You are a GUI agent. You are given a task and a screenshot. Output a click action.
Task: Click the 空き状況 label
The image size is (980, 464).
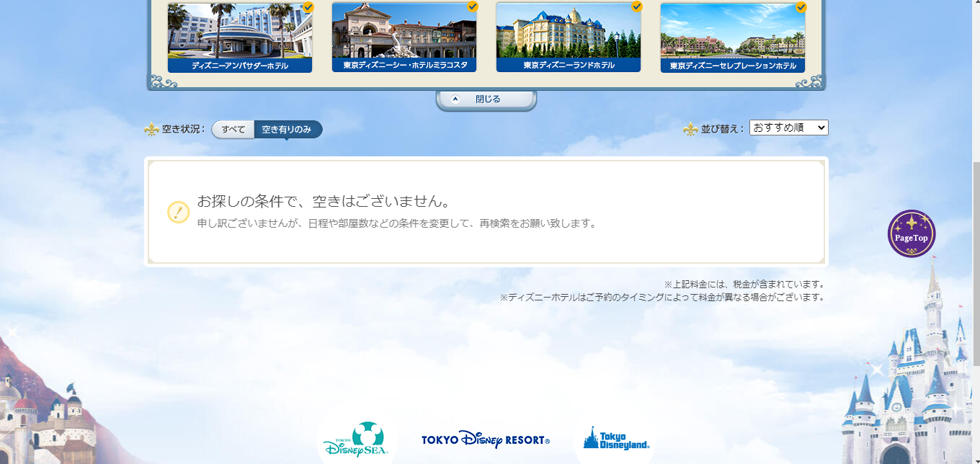pyautogui.click(x=183, y=130)
